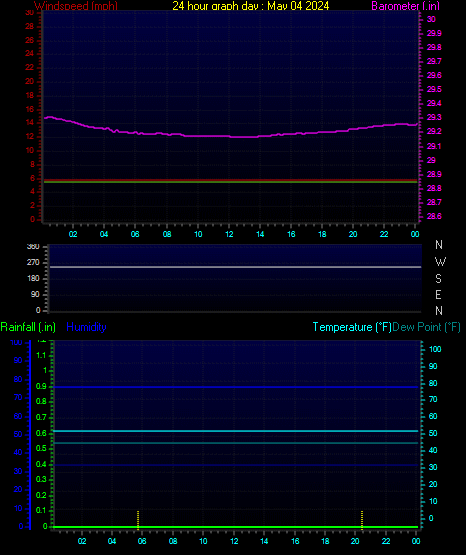Viewport: 466px width, 555px height.
Task: Click the green rainfall baseline
Action: (x=235, y=527)
